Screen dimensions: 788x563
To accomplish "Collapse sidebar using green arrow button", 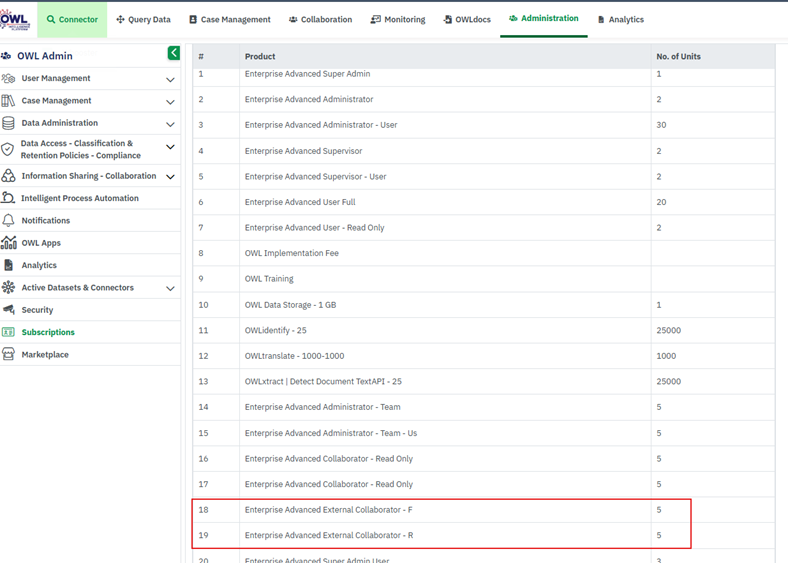I will click(x=174, y=53).
